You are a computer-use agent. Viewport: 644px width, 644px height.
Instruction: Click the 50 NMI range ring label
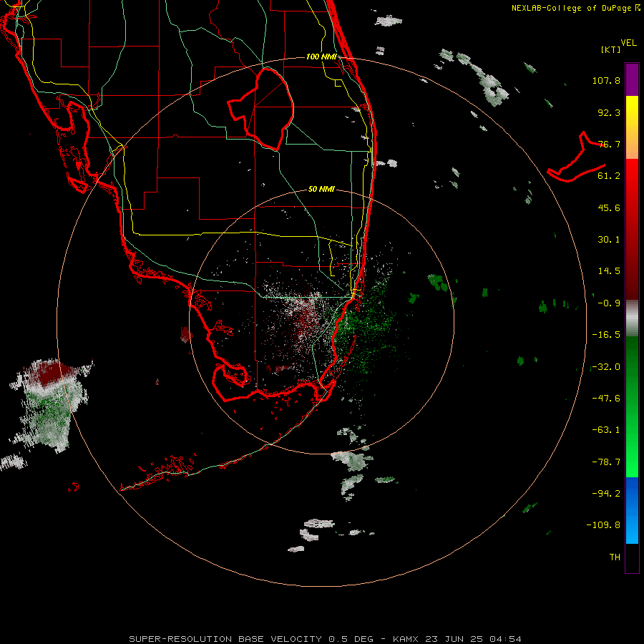coord(321,190)
